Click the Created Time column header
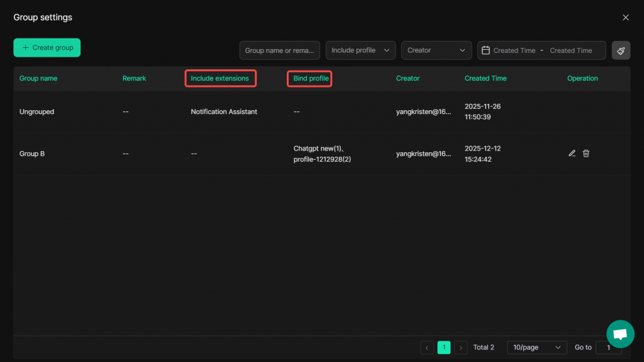 tap(486, 79)
